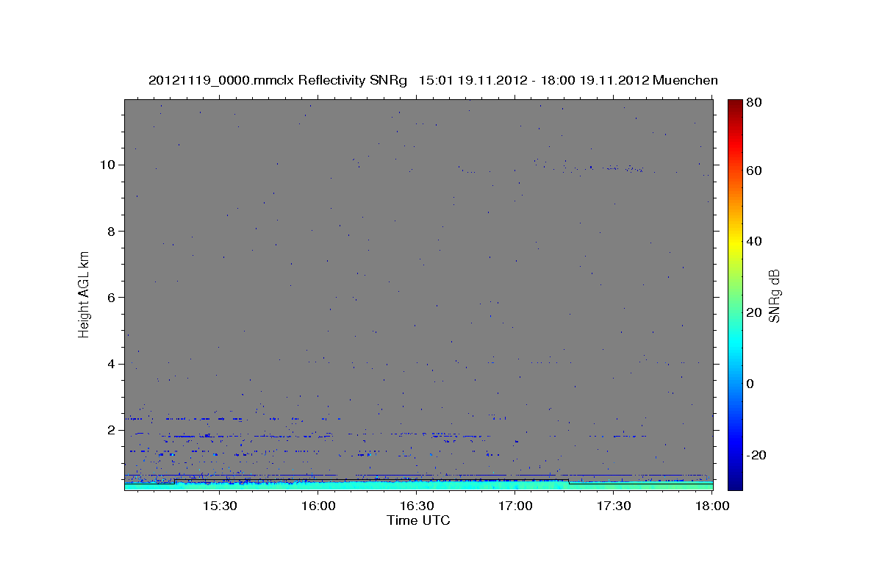The height and width of the screenshot is (588, 882).
Task: Click the plot title text '20121119_0000.mmclx Reflectivity SNRg'
Action: click(278, 80)
